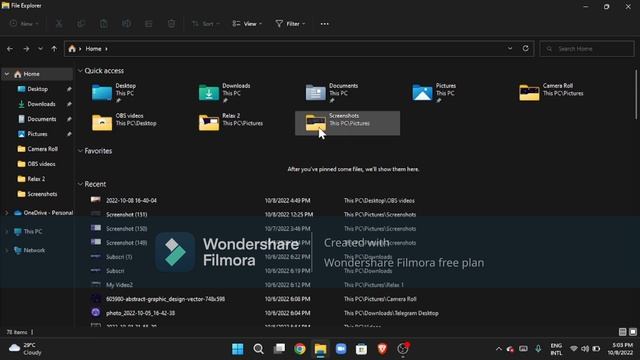The height and width of the screenshot is (360, 640).
Task: Click the Home icon in address bar
Action: 72,49
